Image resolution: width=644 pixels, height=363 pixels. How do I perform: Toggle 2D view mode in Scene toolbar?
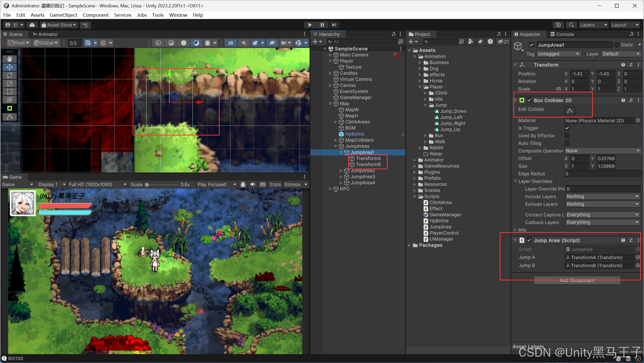pos(231,43)
